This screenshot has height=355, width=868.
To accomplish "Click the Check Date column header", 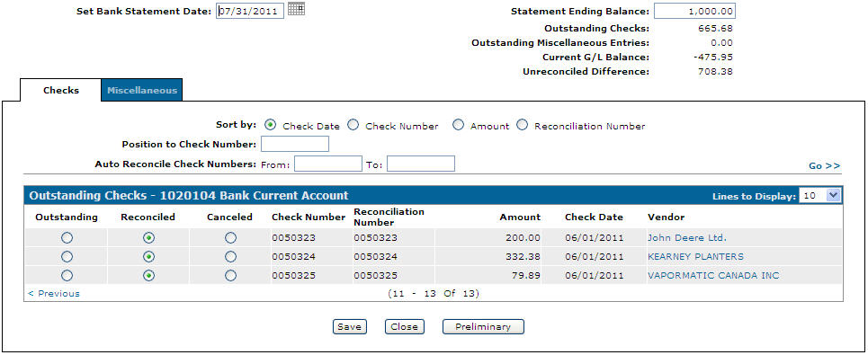I will [594, 217].
